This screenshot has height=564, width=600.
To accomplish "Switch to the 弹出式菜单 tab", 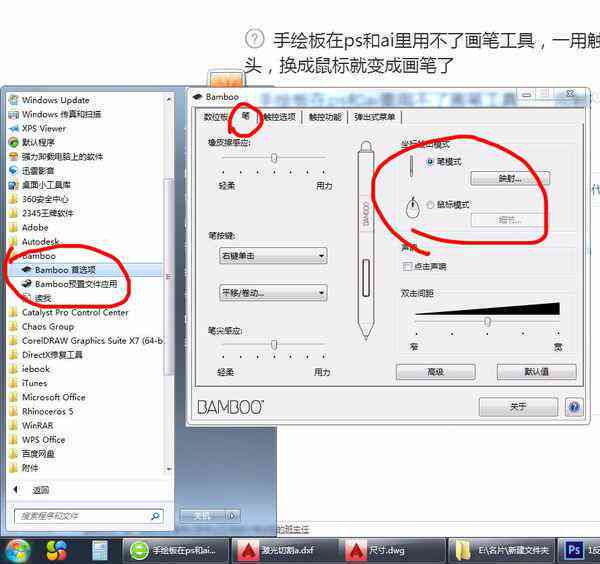I will tap(375, 117).
